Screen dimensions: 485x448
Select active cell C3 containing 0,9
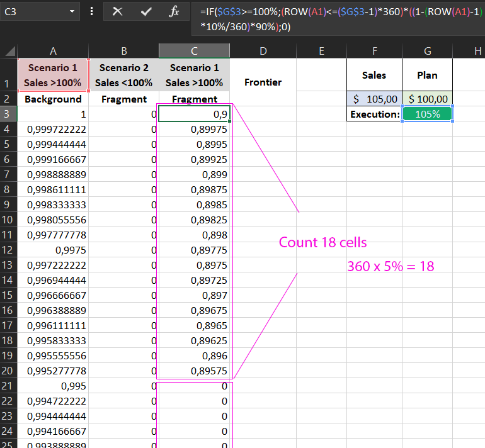[x=195, y=114]
